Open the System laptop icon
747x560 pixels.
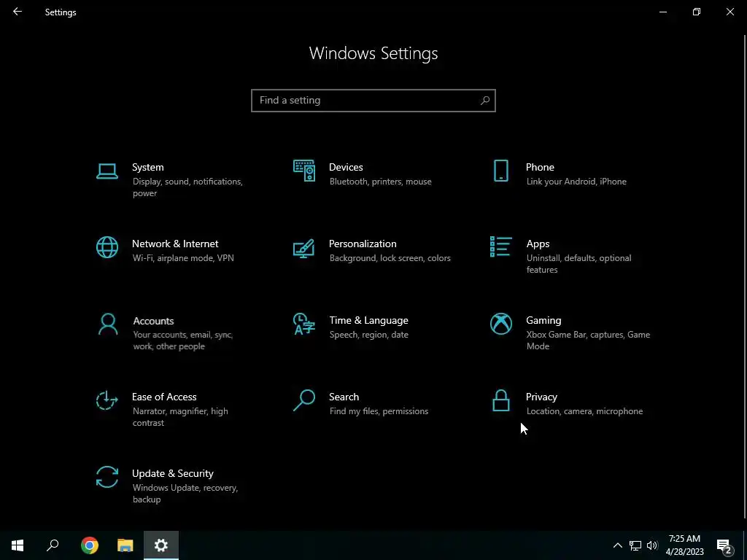(107, 171)
